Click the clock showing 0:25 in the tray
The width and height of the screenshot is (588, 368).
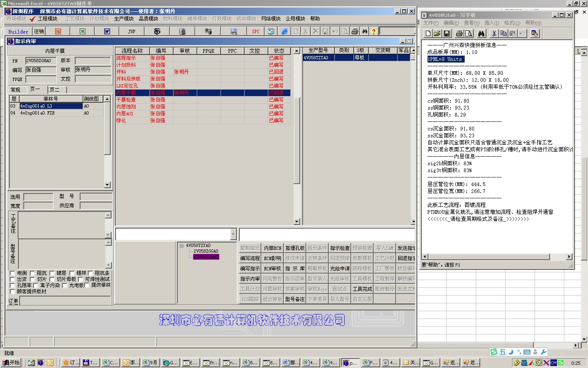(x=576, y=363)
